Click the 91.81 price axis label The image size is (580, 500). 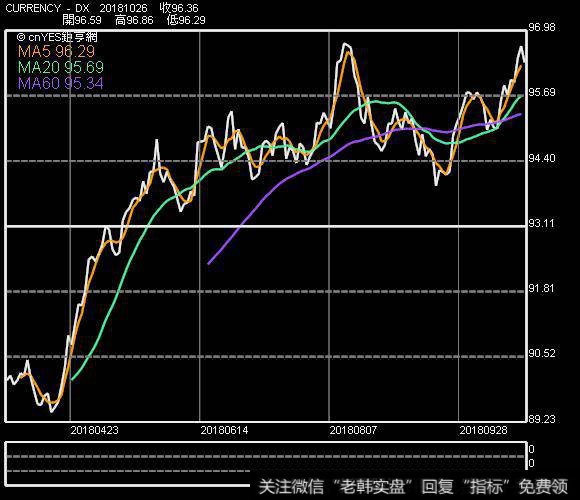[542, 288]
